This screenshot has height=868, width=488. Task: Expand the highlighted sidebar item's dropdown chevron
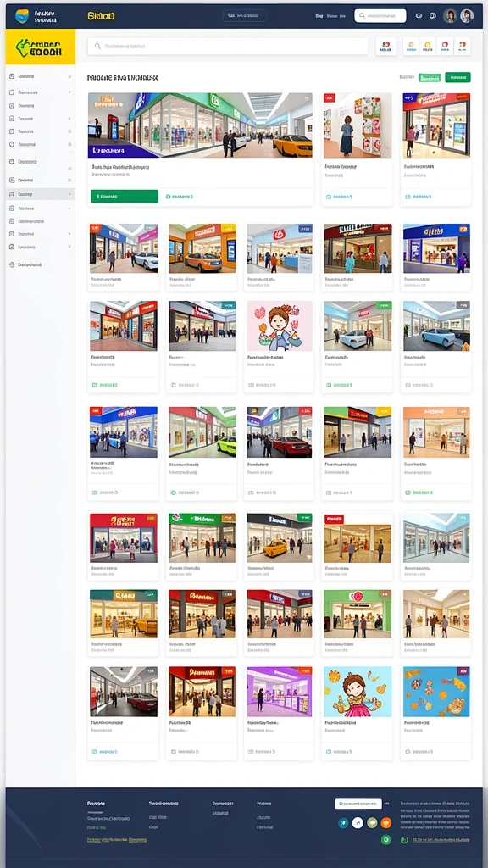tap(69, 194)
